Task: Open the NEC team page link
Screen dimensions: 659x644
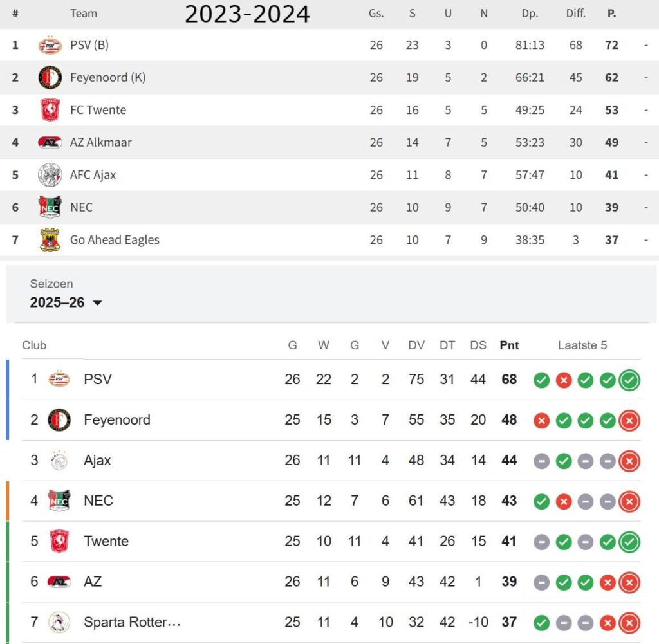Action: click(98, 501)
